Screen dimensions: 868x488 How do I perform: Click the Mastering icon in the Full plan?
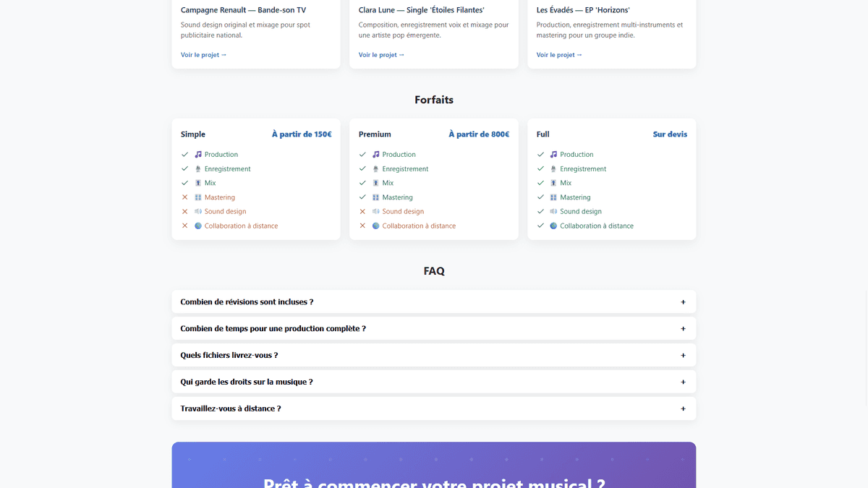point(553,197)
